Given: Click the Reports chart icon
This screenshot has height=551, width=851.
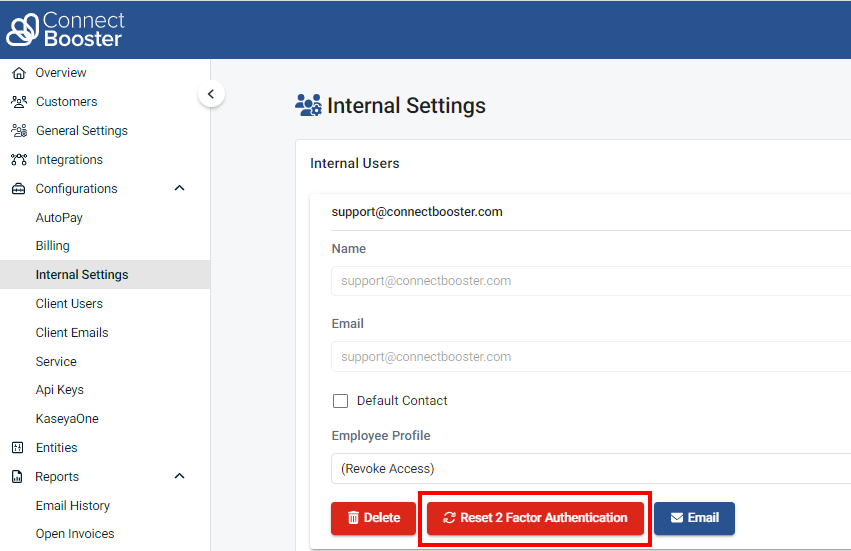Looking at the screenshot, I should point(18,477).
